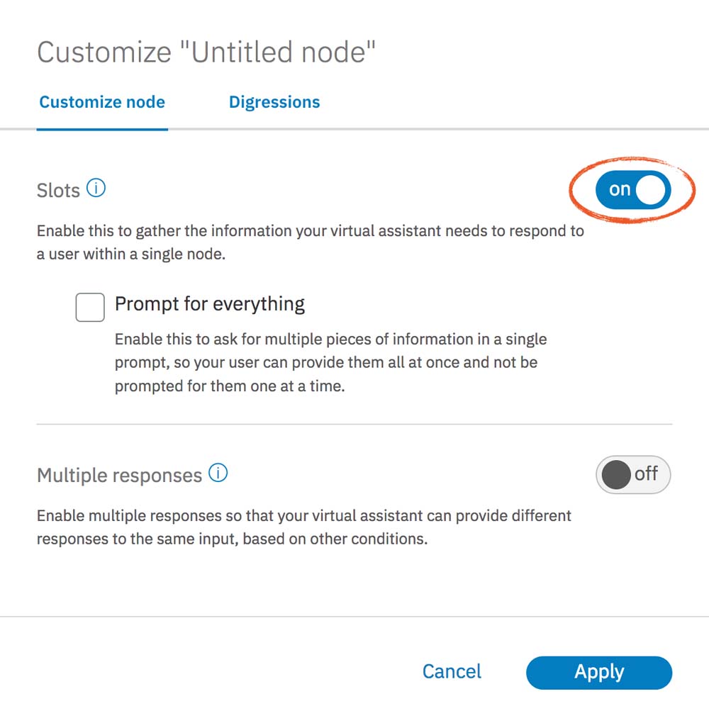This screenshot has width=709, height=728.
Task: Click the Slots section heading
Action: pyautogui.click(x=58, y=190)
